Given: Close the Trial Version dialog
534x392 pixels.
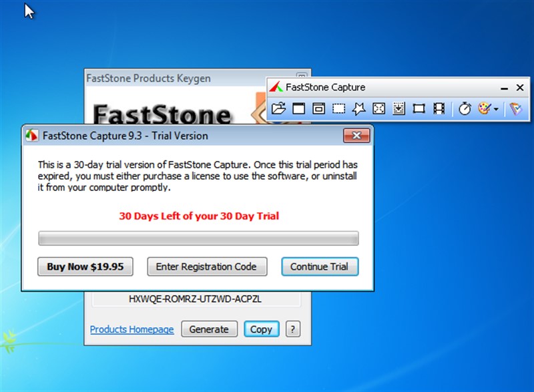Looking at the screenshot, I should pos(356,136).
